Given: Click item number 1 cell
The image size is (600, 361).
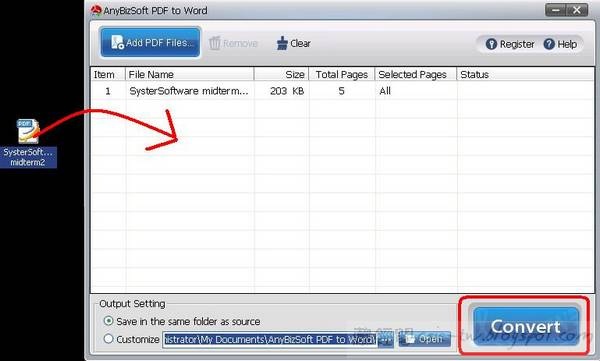Looking at the screenshot, I should point(108,91).
